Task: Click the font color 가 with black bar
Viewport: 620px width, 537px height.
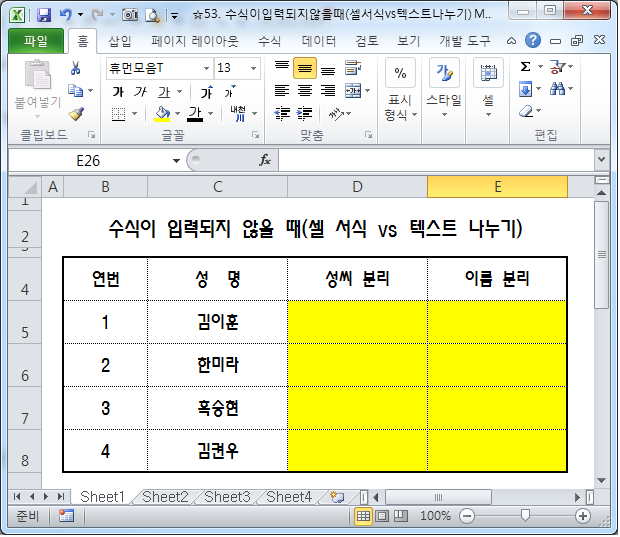Action: pyautogui.click(x=195, y=114)
